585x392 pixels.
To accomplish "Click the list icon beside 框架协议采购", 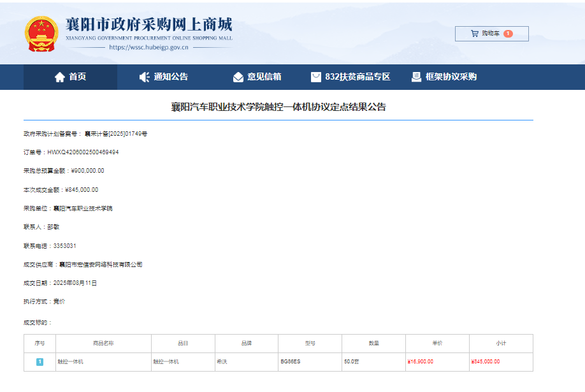I will [416, 77].
